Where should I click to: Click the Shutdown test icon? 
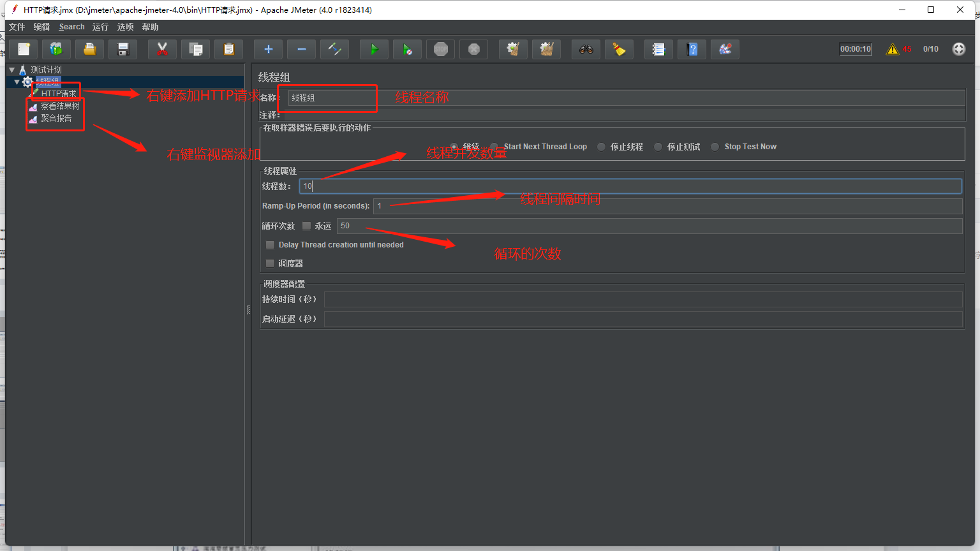474,49
